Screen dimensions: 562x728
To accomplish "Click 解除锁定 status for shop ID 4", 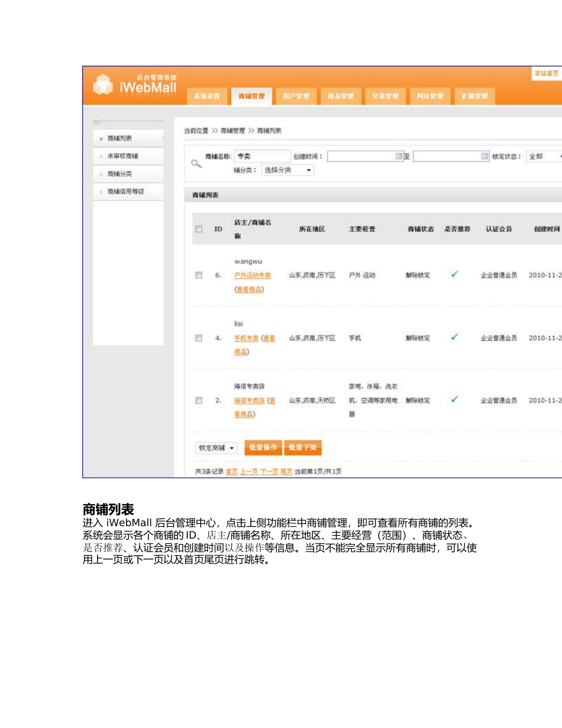I will pyautogui.click(x=418, y=338).
